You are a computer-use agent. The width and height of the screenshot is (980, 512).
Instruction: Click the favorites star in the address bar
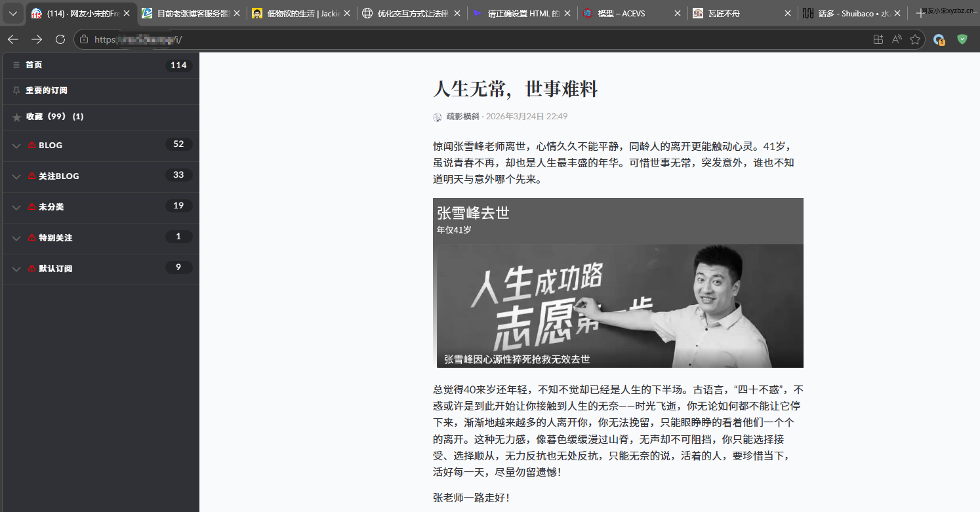915,39
